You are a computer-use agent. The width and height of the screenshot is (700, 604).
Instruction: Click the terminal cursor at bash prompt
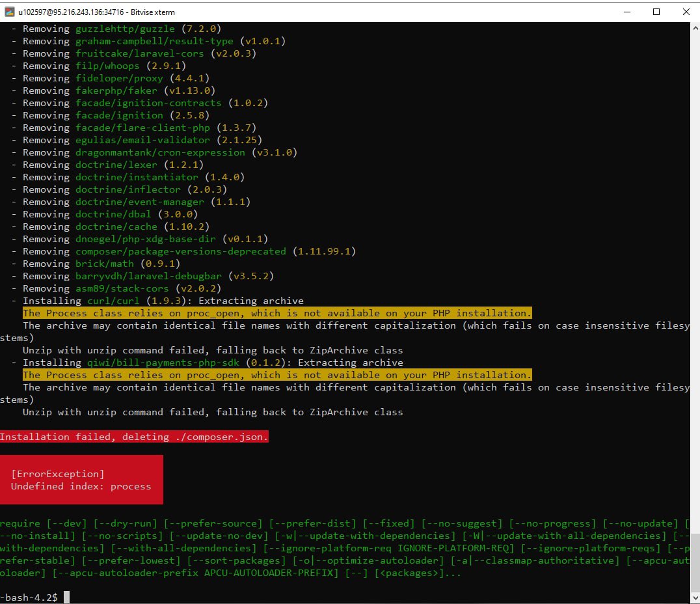[x=66, y=597]
